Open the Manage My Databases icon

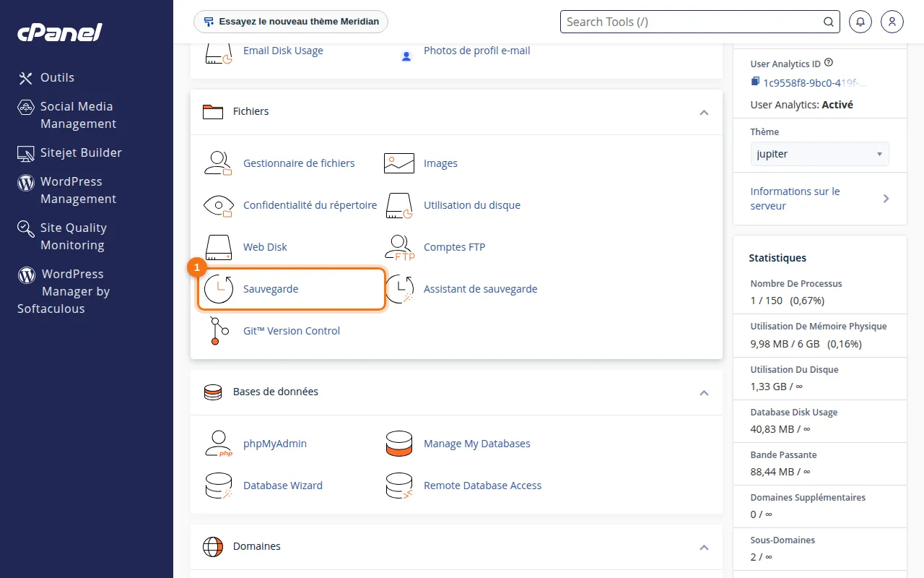pyautogui.click(x=399, y=444)
